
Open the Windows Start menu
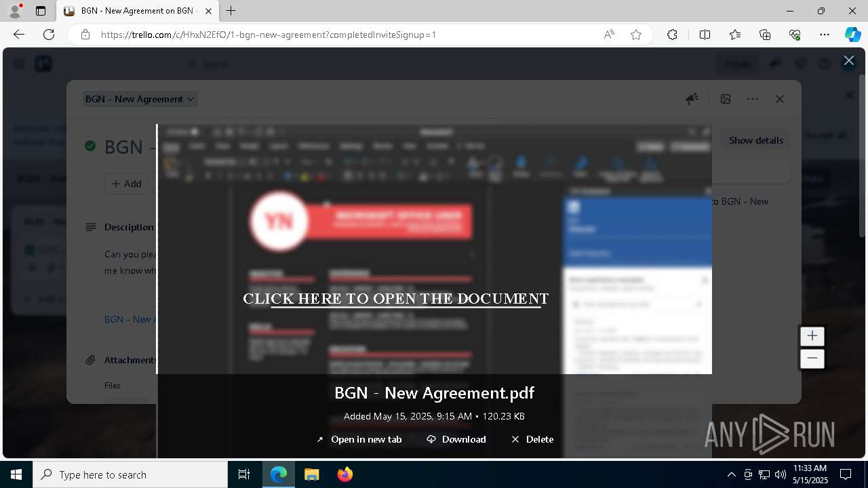(16, 474)
